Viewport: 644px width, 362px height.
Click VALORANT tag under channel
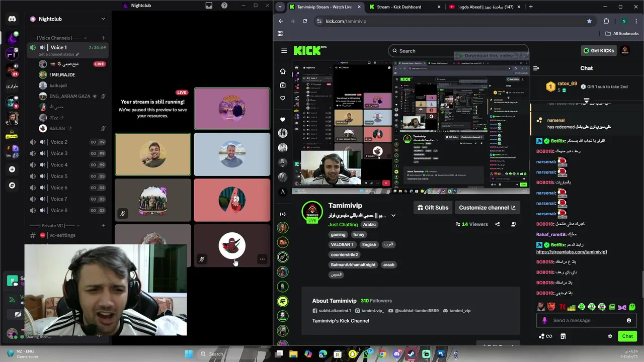(x=342, y=245)
